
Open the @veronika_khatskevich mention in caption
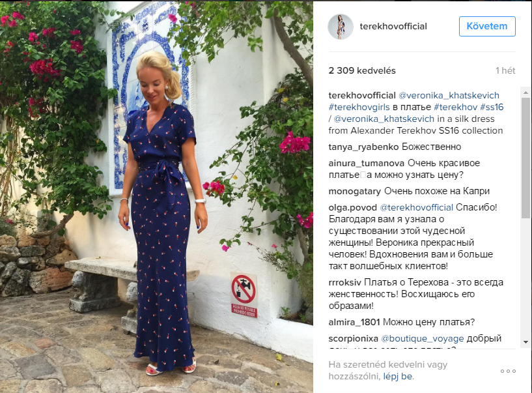click(449, 95)
